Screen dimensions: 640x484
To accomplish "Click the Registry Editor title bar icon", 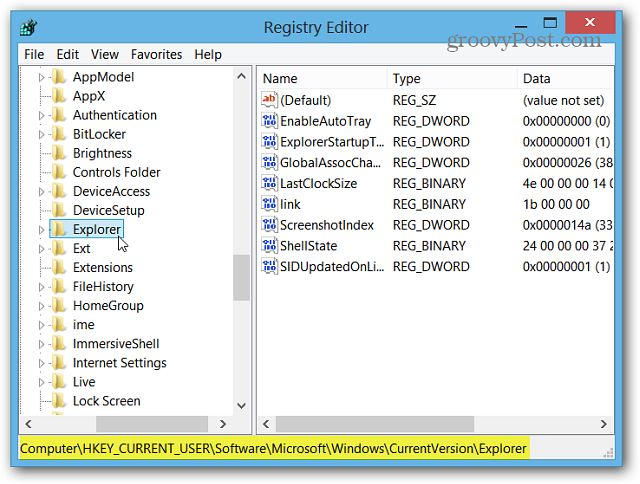I will tap(29, 28).
